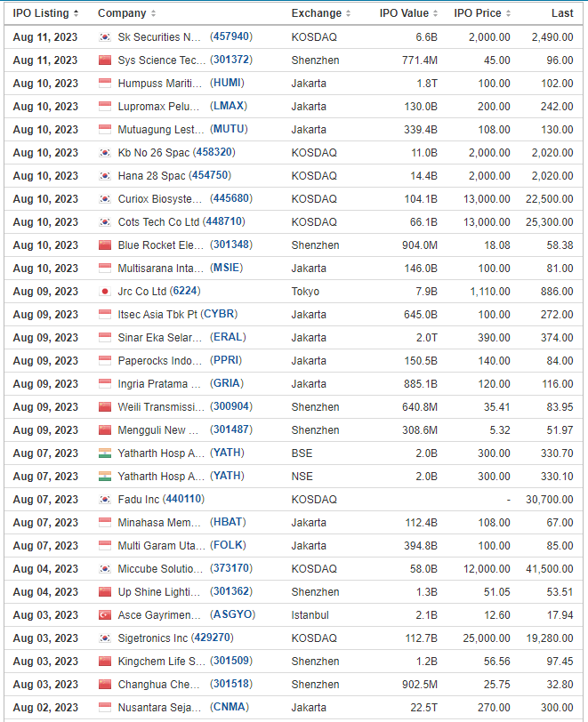Click India flag in Yatharth BSE row
The height and width of the screenshot is (722, 588).
105,453
